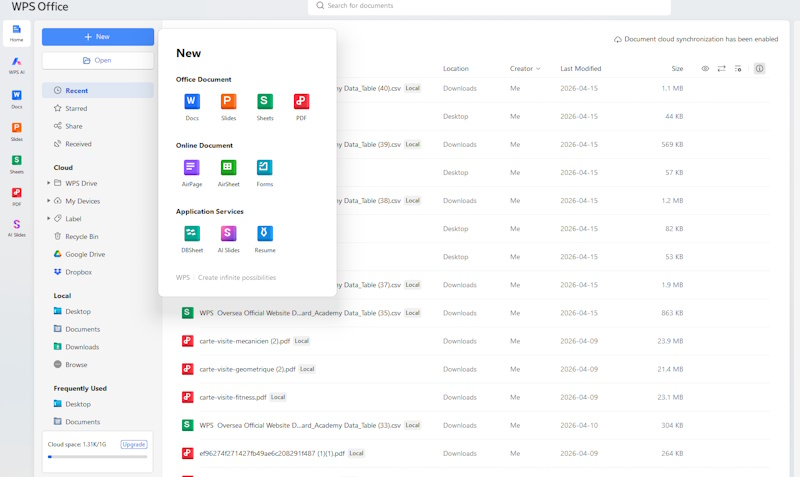Open Slides in left rail
Screen dimensions: 800x477
click(x=16, y=132)
